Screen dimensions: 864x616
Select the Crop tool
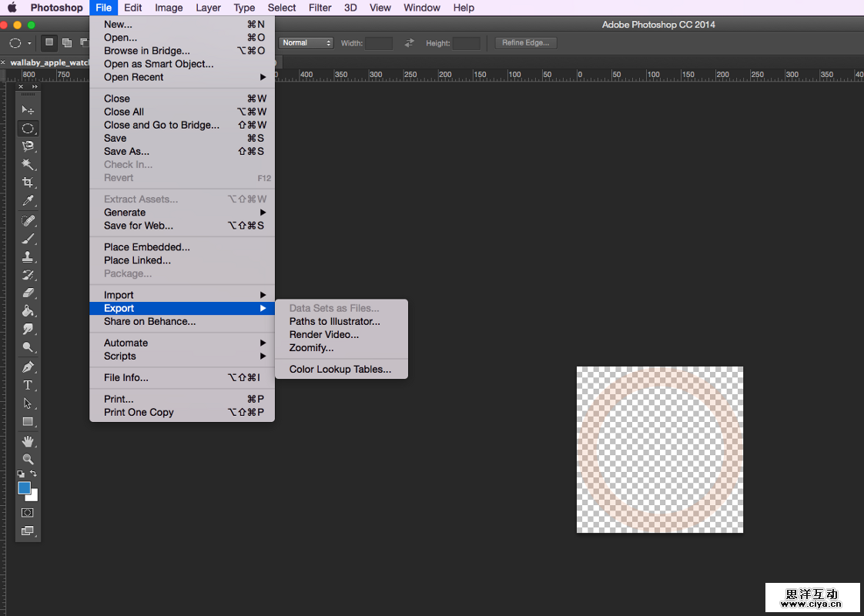point(28,182)
